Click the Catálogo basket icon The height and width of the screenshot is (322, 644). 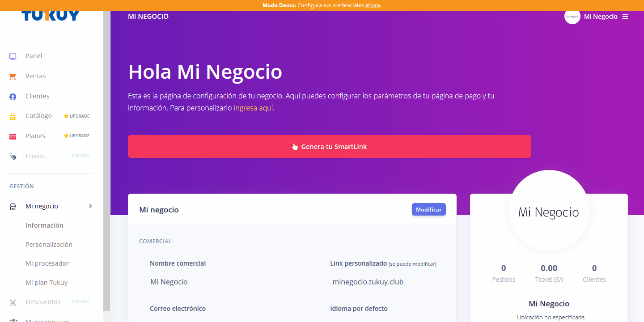pos(13,116)
